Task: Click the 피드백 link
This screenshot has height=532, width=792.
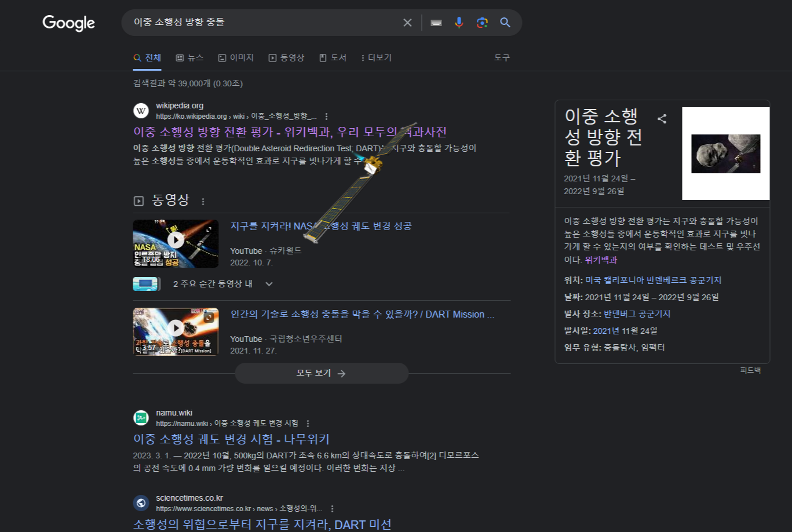Action: pos(750,370)
